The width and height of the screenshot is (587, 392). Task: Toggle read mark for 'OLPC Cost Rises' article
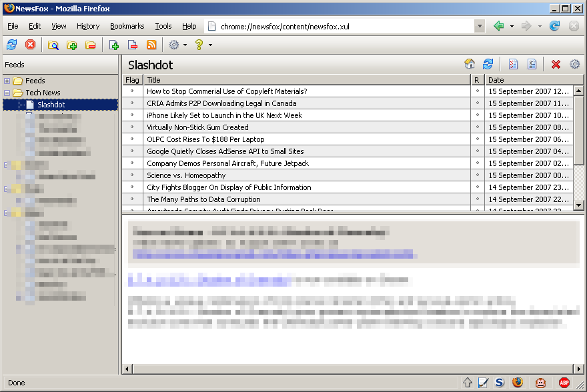[x=478, y=139]
